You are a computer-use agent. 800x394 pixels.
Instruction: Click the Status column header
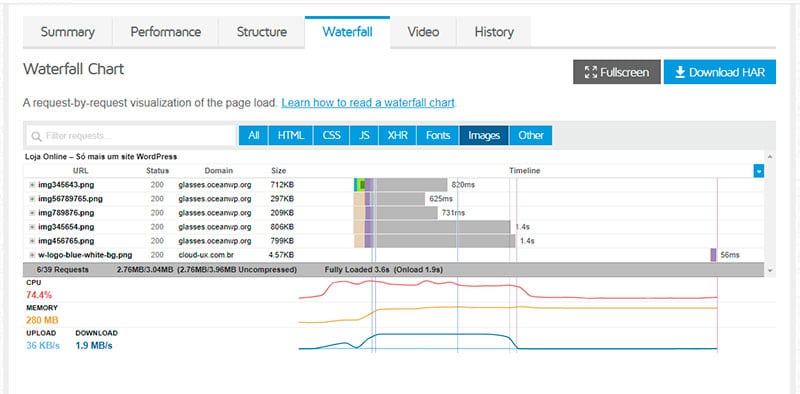157,171
